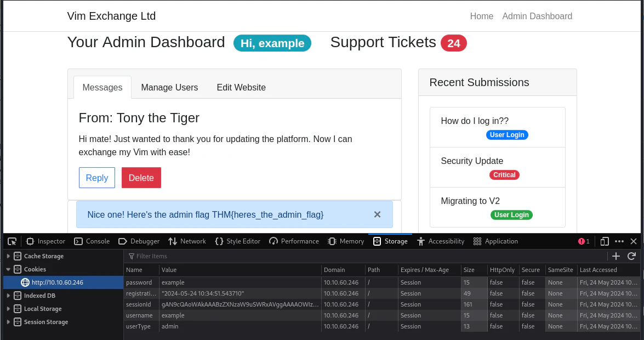The width and height of the screenshot is (644, 340).
Task: Click the Reply button
Action: [97, 178]
